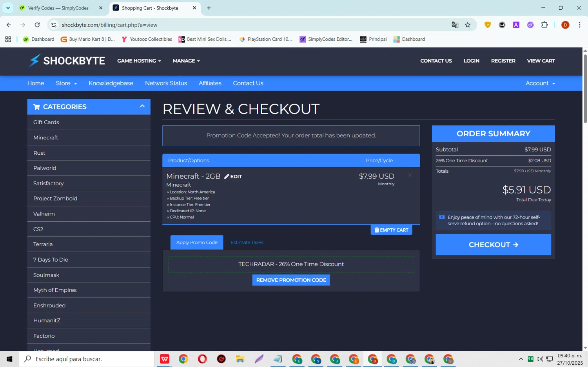Bookmark this page with the star icon
This screenshot has height=367, width=588.
(468, 25)
